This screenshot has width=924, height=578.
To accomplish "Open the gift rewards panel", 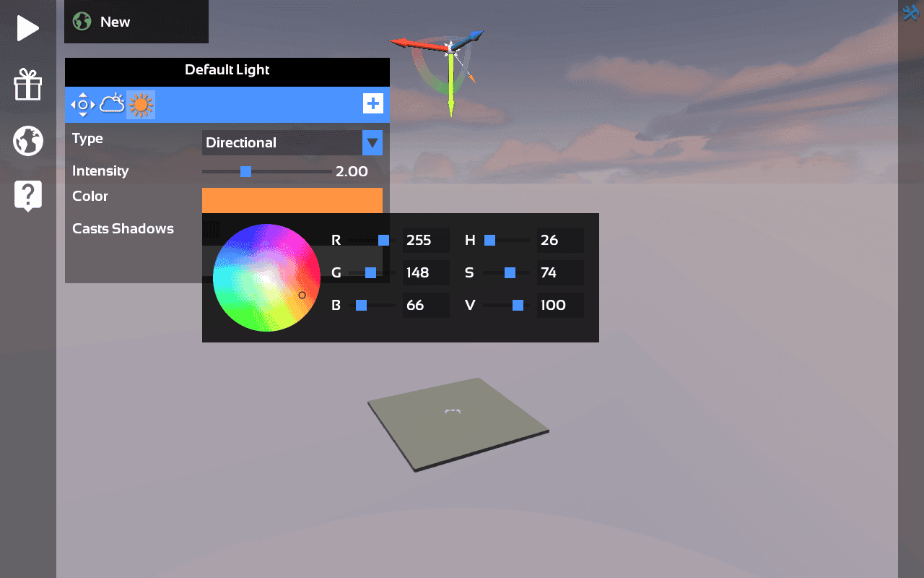I will tap(27, 85).
